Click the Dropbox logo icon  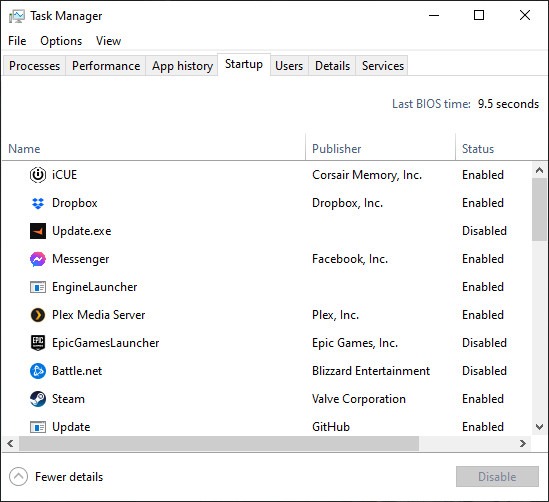click(x=37, y=203)
